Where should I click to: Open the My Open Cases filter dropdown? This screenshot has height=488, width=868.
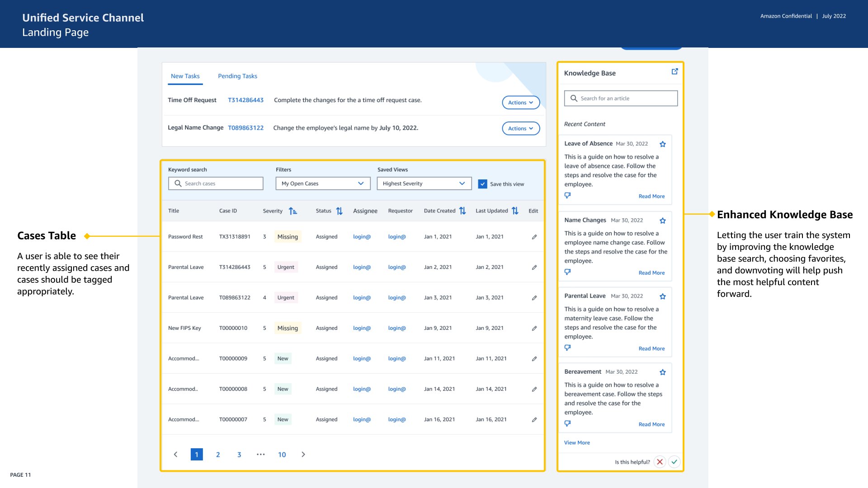pos(323,183)
